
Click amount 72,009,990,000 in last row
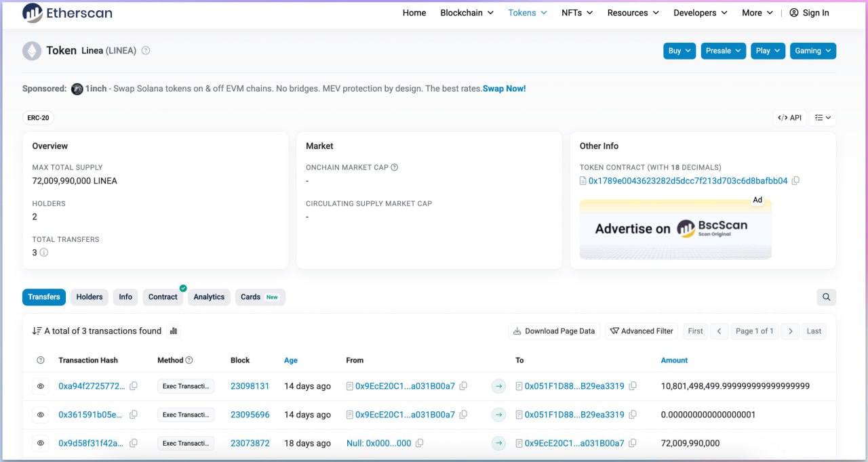click(x=690, y=443)
